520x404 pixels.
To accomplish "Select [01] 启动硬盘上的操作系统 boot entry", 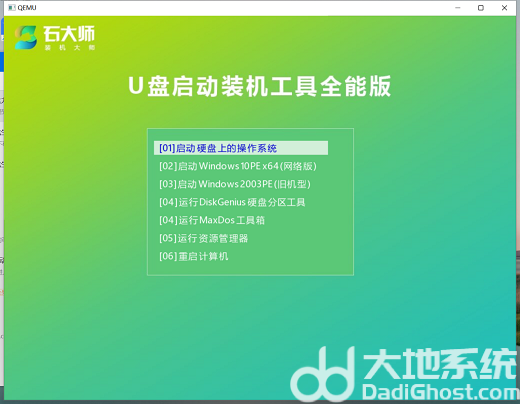I will (241, 148).
